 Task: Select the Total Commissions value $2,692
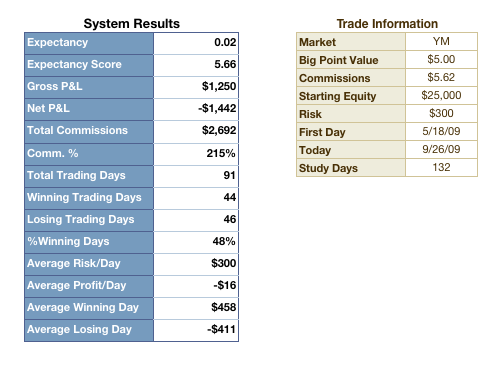coord(196,131)
